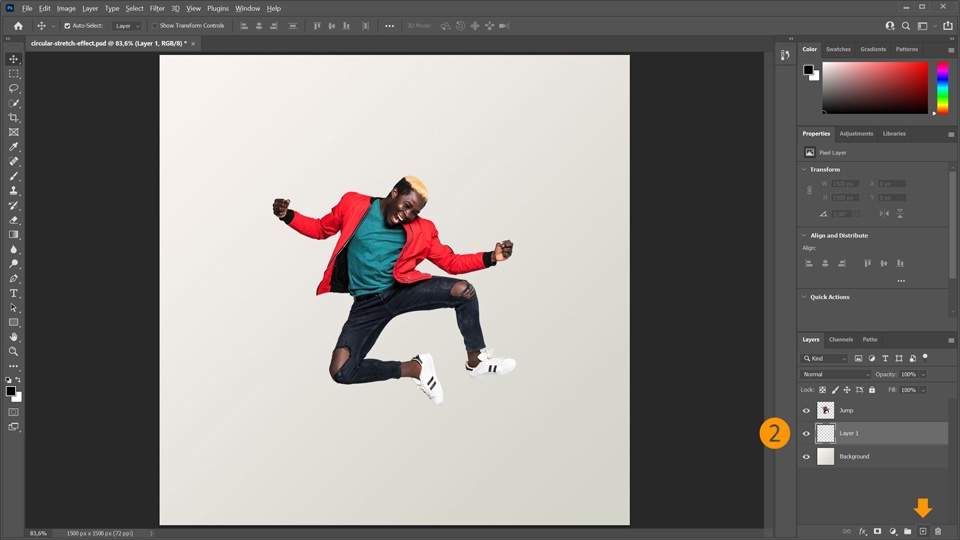This screenshot has width=960, height=540.
Task: Hide the Background layer
Action: [x=806, y=456]
